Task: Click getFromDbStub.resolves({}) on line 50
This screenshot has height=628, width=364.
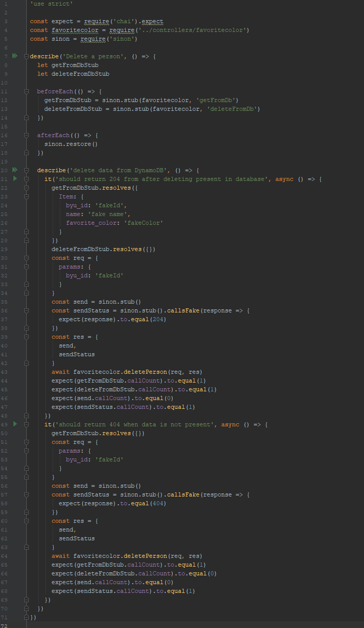Action: (x=98, y=433)
